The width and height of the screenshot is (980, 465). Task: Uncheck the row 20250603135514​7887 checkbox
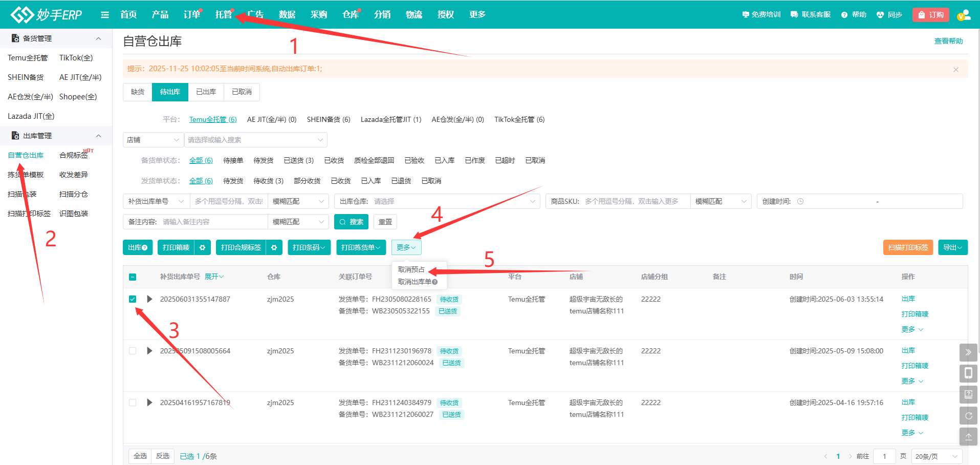[133, 299]
